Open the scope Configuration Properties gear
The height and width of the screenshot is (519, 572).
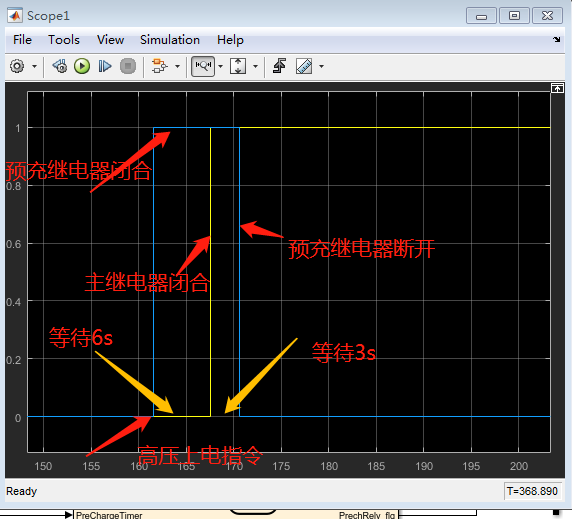pos(17,66)
